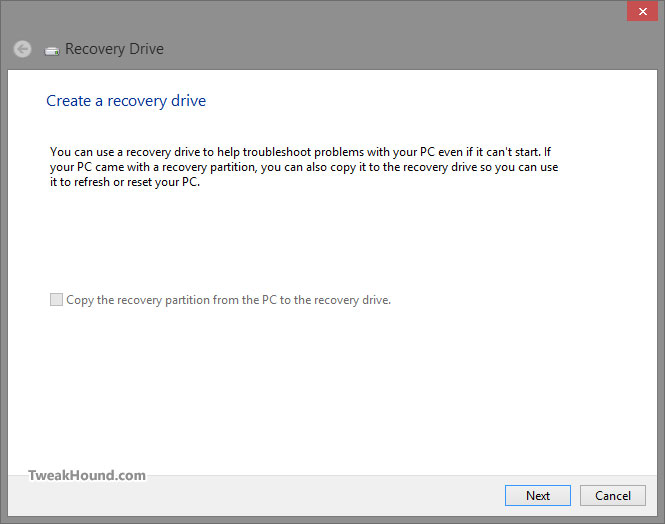This screenshot has width=665, height=524.
Task: Click the Create a recovery drive heading
Action: pyautogui.click(x=126, y=101)
